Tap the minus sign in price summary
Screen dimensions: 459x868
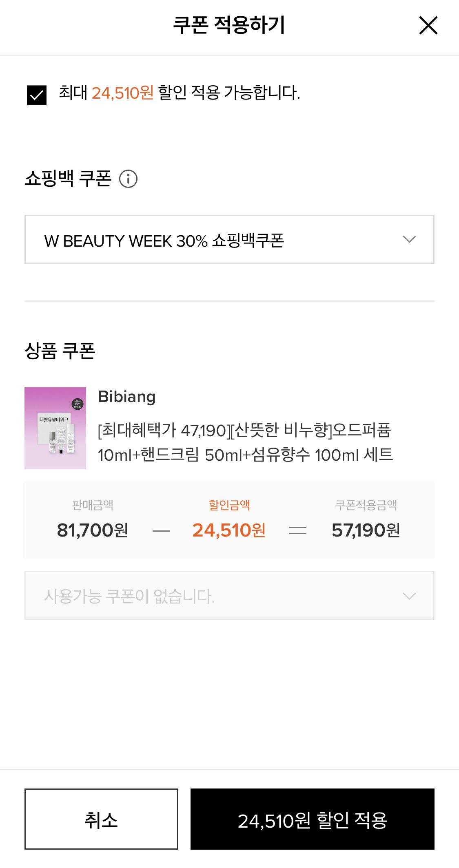[x=161, y=530]
